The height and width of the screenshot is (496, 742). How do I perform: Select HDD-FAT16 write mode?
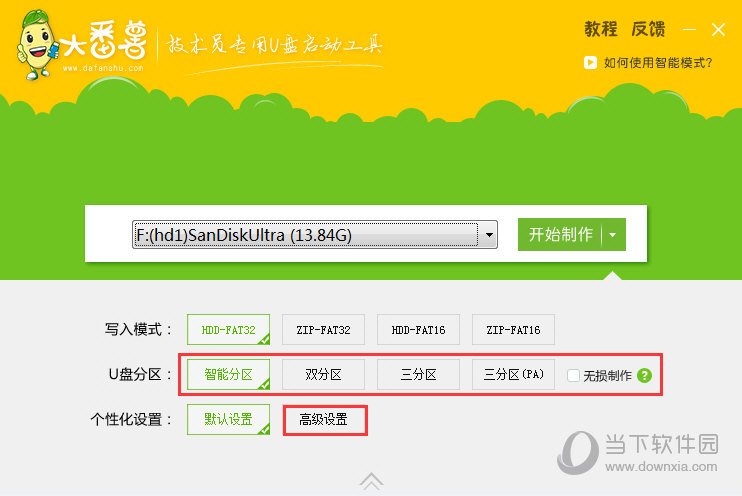click(418, 329)
